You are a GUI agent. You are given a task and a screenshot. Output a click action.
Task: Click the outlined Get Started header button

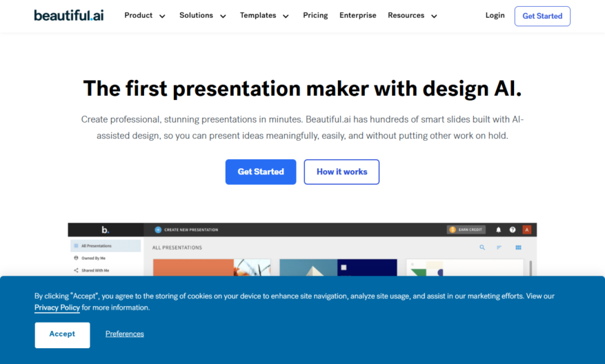pos(542,16)
